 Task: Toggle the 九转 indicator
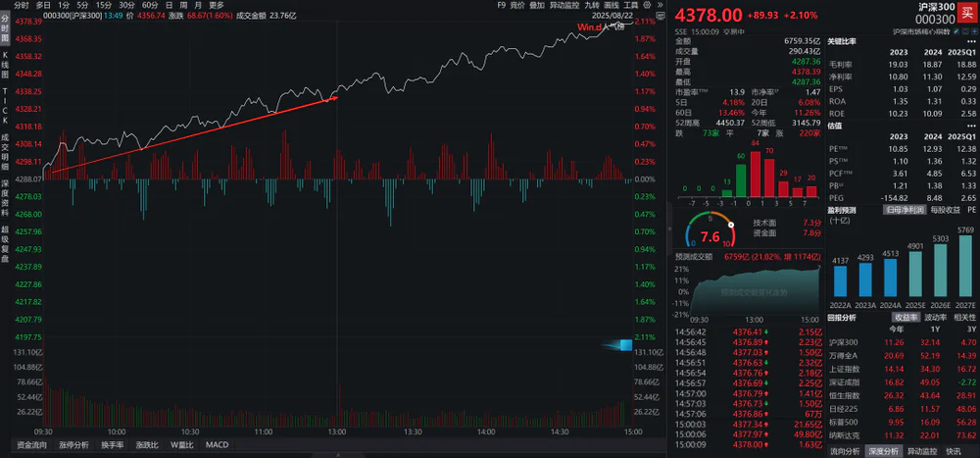coord(592,5)
